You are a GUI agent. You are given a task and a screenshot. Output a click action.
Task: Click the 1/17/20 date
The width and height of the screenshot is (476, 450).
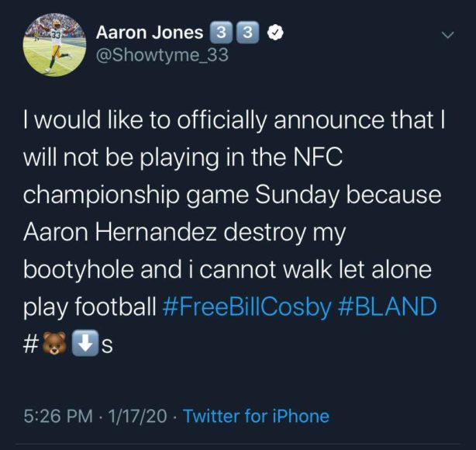click(x=139, y=417)
